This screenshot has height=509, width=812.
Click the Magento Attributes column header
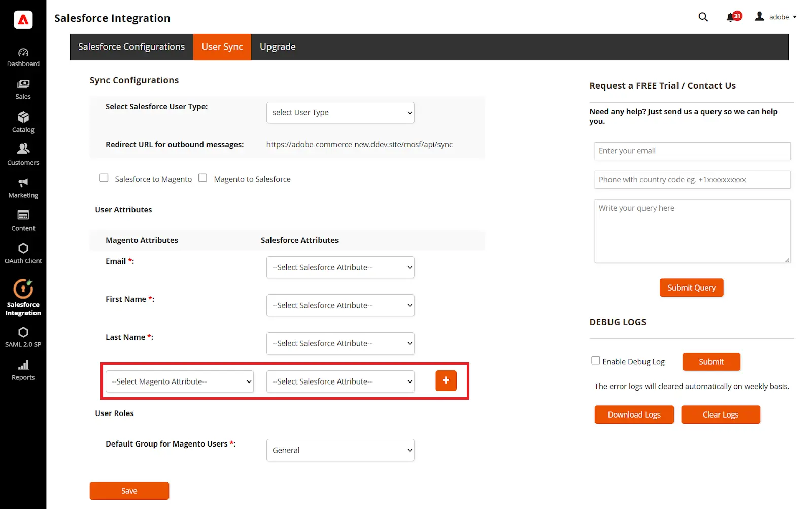[x=142, y=240]
